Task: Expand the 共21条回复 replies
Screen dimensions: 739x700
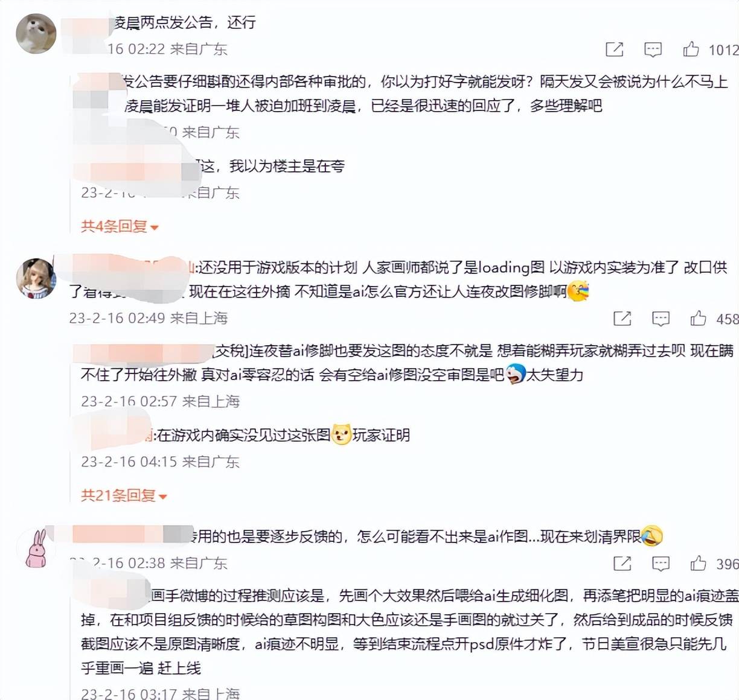Action: point(124,495)
